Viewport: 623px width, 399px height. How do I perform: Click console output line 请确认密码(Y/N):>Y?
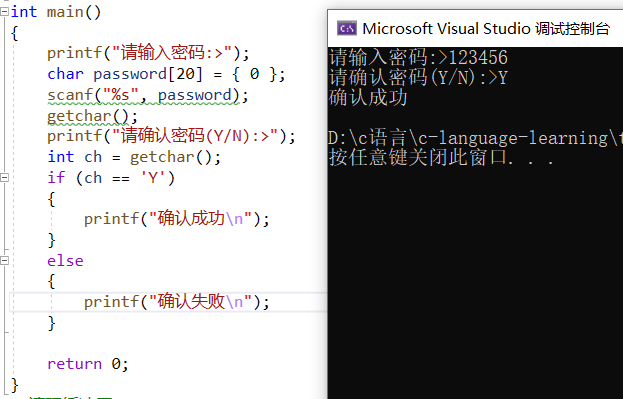tap(418, 77)
